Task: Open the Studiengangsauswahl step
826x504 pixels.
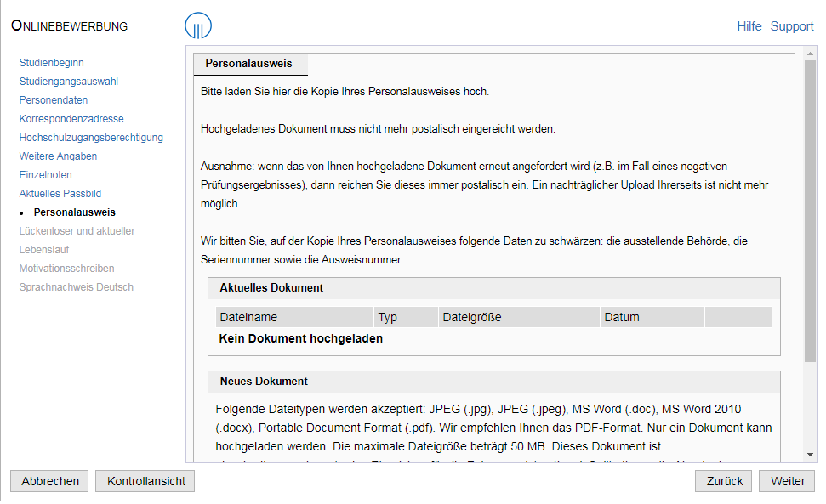Action: pos(69,82)
